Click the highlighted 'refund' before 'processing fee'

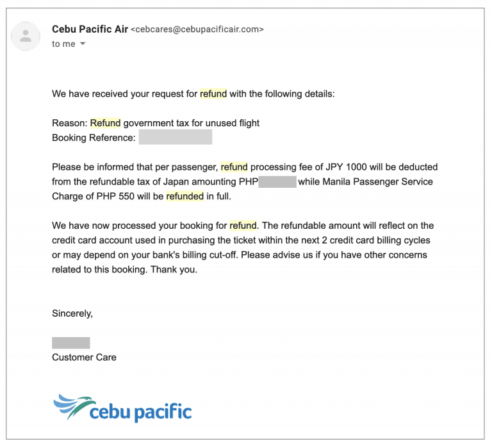click(234, 167)
